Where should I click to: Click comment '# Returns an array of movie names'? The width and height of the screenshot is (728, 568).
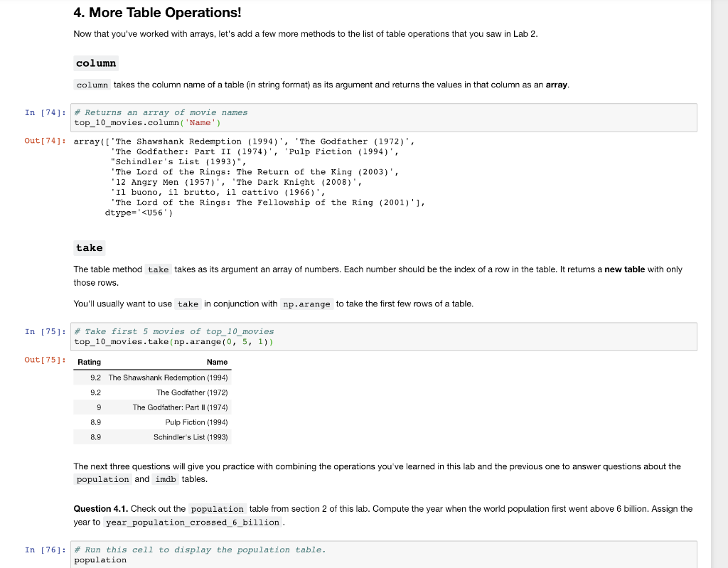161,112
